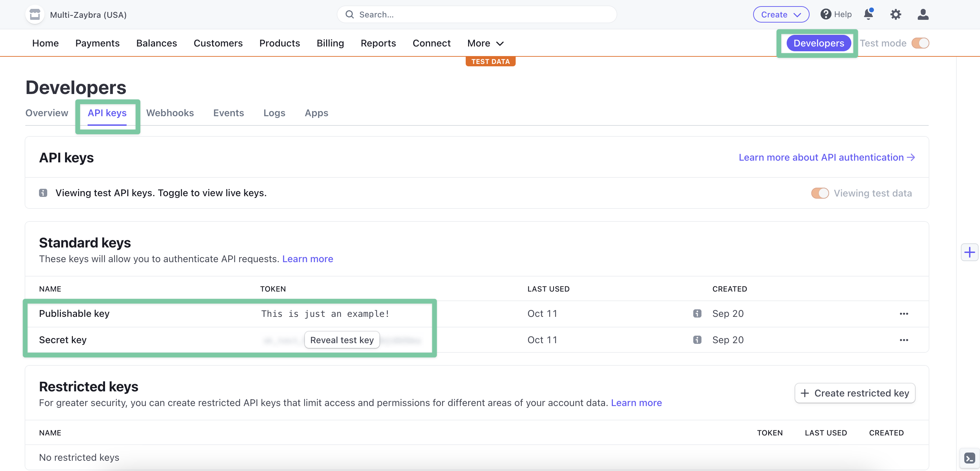This screenshot has height=471, width=980.
Task: Click the Help question mark icon
Action: click(x=826, y=14)
